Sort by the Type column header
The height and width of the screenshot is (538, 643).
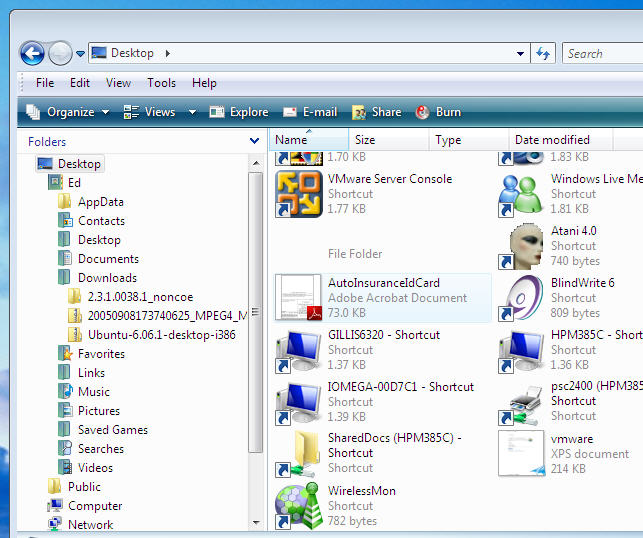(x=469, y=140)
